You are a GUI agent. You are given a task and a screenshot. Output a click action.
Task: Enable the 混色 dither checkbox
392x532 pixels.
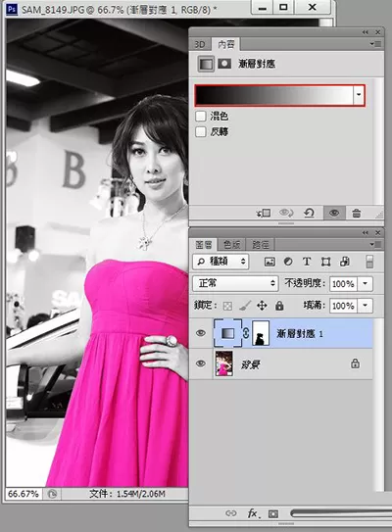click(x=201, y=116)
